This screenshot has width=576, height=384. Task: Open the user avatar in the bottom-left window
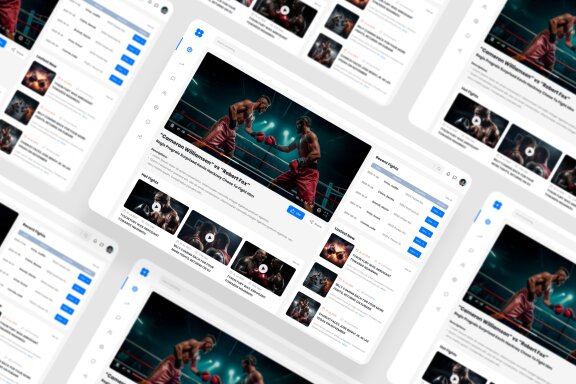click(109, 249)
